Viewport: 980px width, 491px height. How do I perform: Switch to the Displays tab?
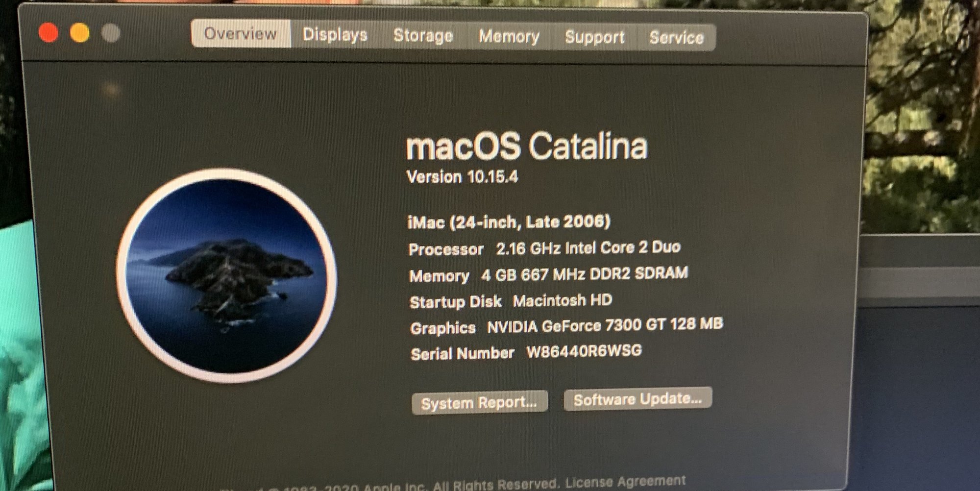(335, 34)
